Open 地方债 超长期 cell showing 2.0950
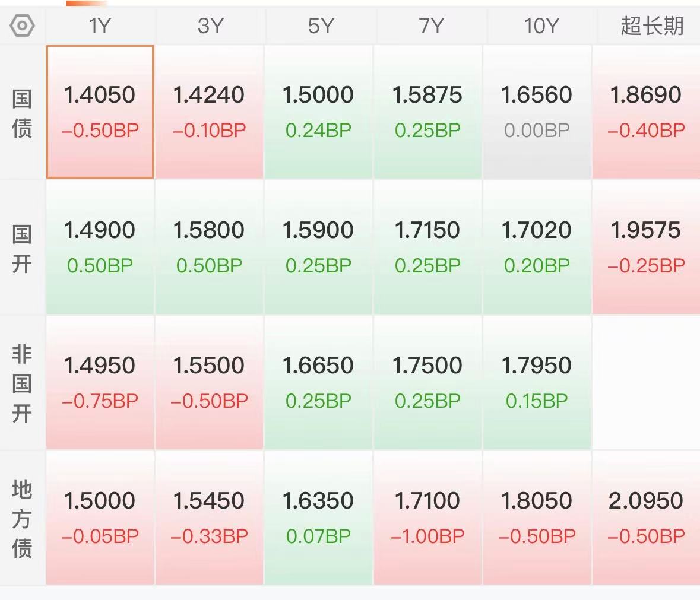This screenshot has width=700, height=600. pyautogui.click(x=646, y=518)
